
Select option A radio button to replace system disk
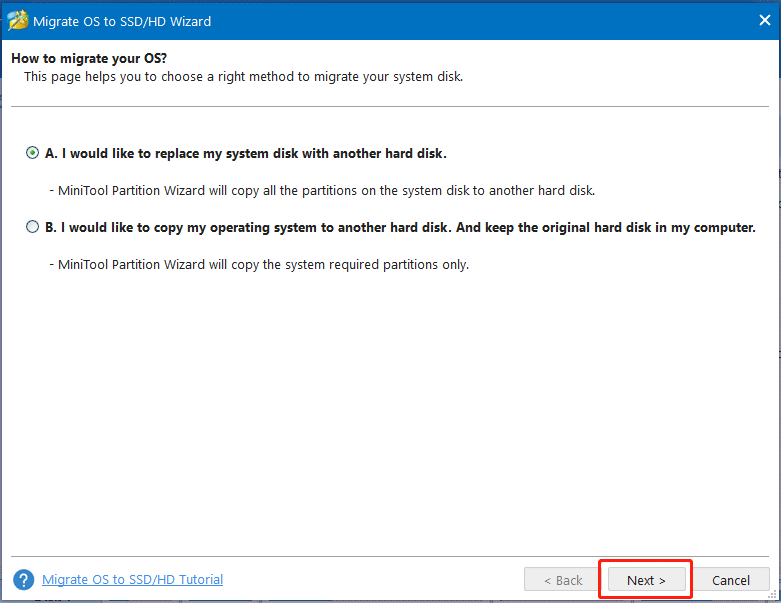pos(32,153)
